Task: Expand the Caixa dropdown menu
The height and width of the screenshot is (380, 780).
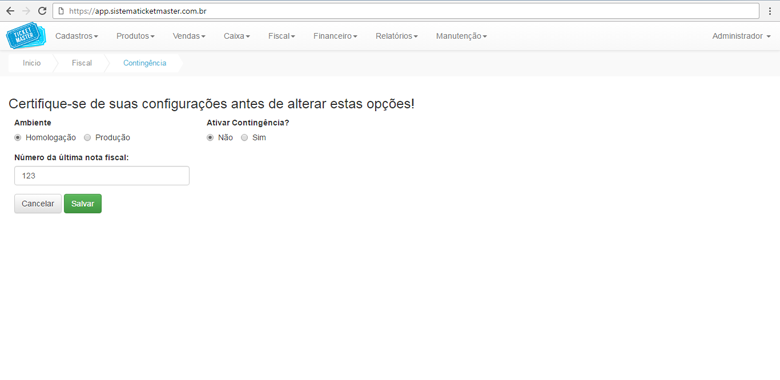Action: point(237,36)
